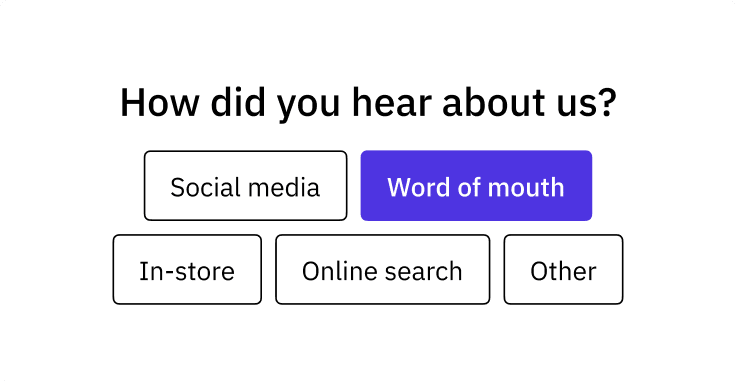This screenshot has height=381, width=736.
Task: Mark In-store as how you heard
Action: coord(187,269)
